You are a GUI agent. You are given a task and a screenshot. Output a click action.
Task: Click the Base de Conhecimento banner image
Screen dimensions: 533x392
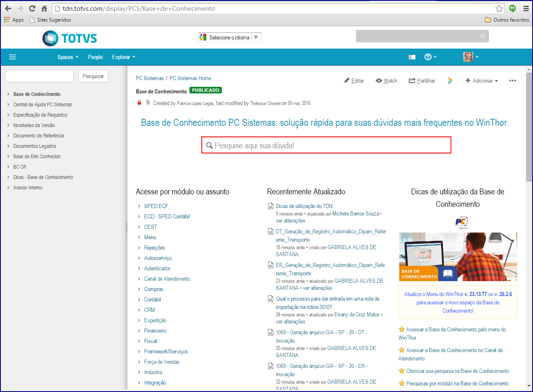pyautogui.click(x=458, y=257)
